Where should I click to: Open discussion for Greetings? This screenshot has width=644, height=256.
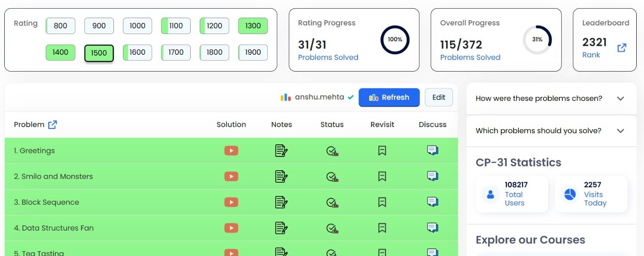pyautogui.click(x=433, y=150)
